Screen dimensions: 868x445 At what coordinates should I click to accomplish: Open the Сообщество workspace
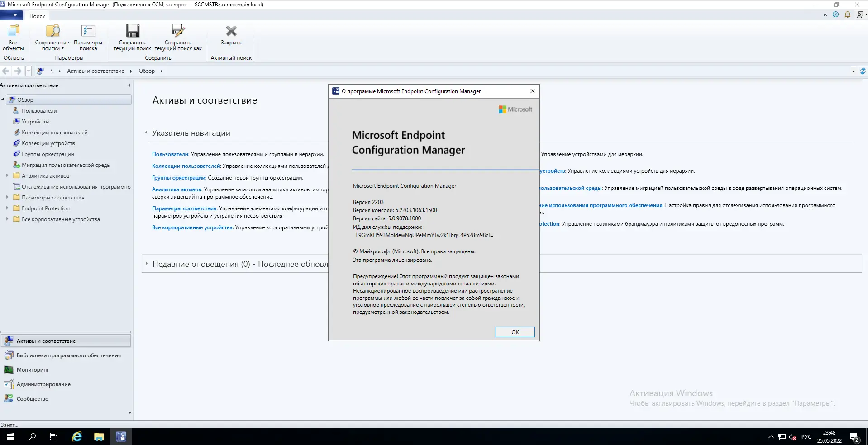click(66, 399)
